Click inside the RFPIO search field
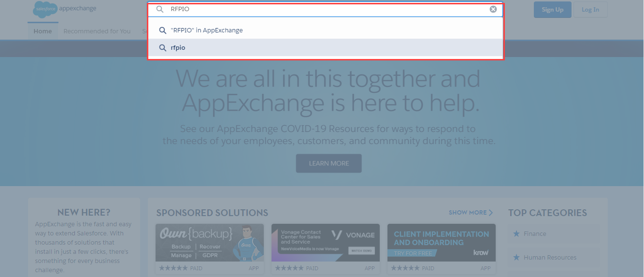644x277 pixels. pos(326,9)
